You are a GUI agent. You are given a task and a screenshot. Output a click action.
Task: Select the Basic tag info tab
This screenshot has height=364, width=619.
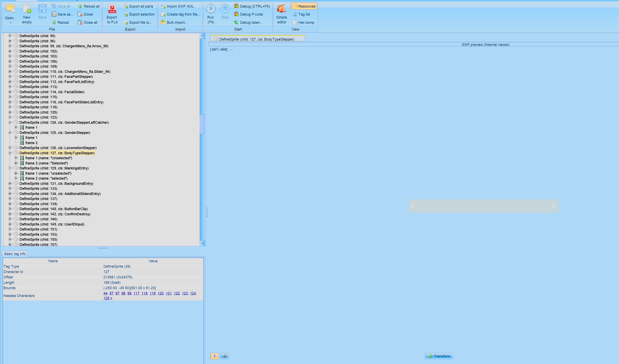click(15, 254)
